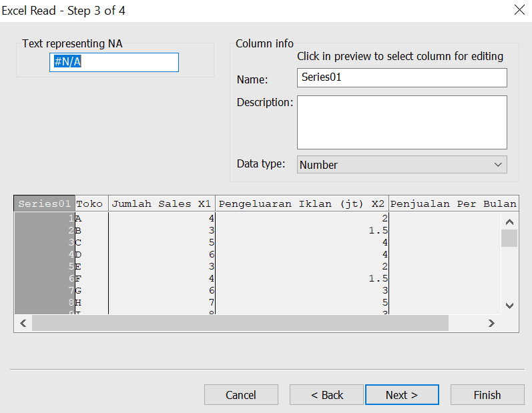This screenshot has width=532, height=413.
Task: Open the Data type dropdown
Action: (401, 165)
